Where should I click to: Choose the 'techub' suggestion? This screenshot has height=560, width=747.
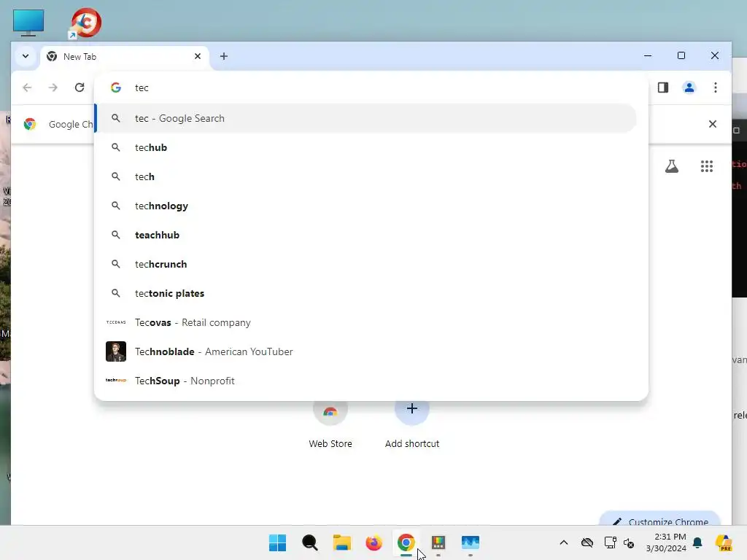click(366, 147)
